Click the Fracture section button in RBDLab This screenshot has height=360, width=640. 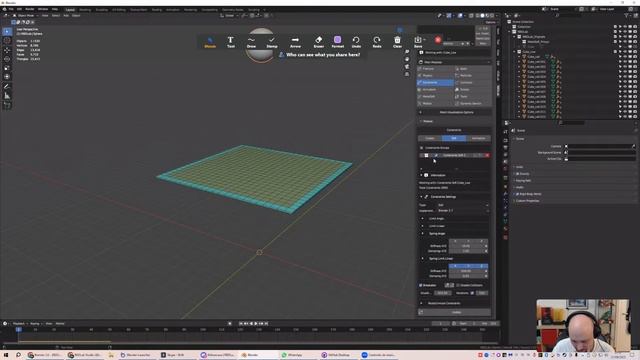436,69
